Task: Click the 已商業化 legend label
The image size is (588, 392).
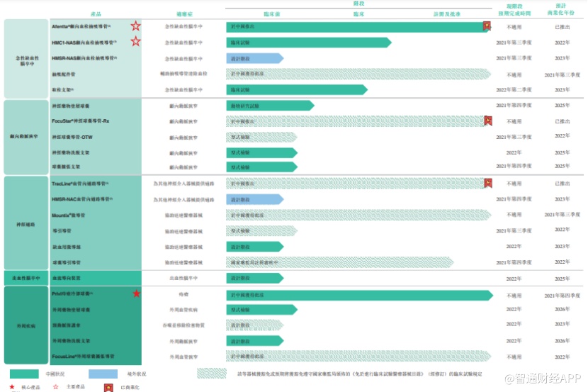Action: [130, 387]
